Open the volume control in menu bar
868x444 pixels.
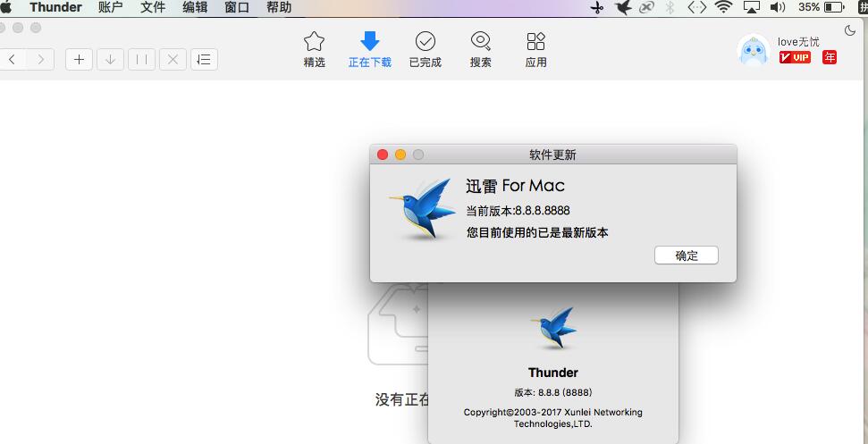[x=778, y=7]
